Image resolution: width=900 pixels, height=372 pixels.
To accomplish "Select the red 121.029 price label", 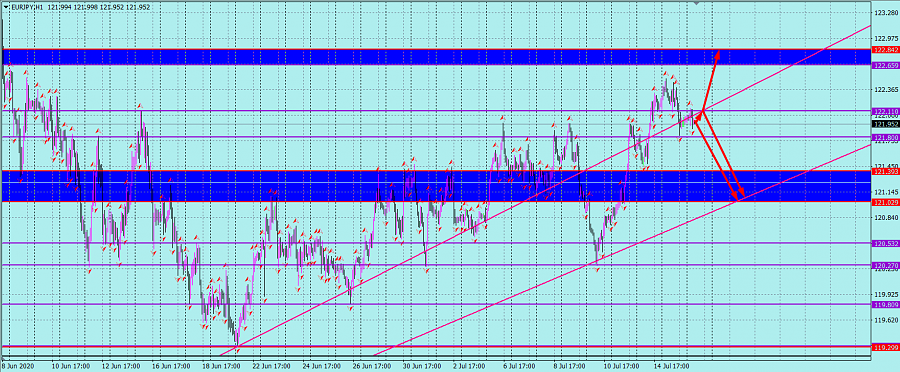I will click(885, 203).
